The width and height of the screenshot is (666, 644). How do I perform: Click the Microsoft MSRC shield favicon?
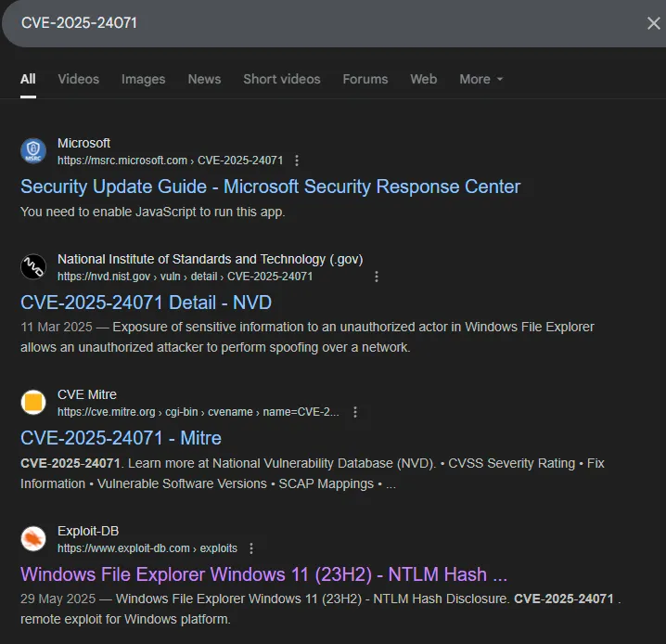(x=33, y=151)
